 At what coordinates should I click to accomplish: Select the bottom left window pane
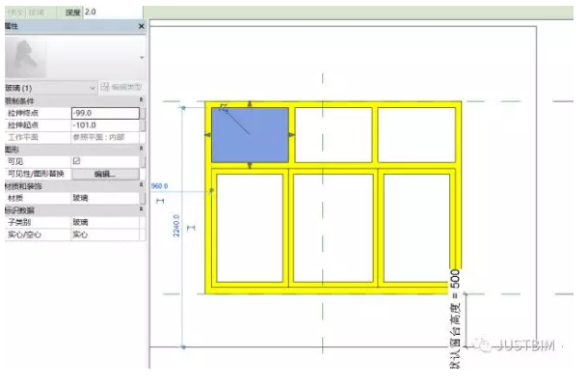pos(250,228)
